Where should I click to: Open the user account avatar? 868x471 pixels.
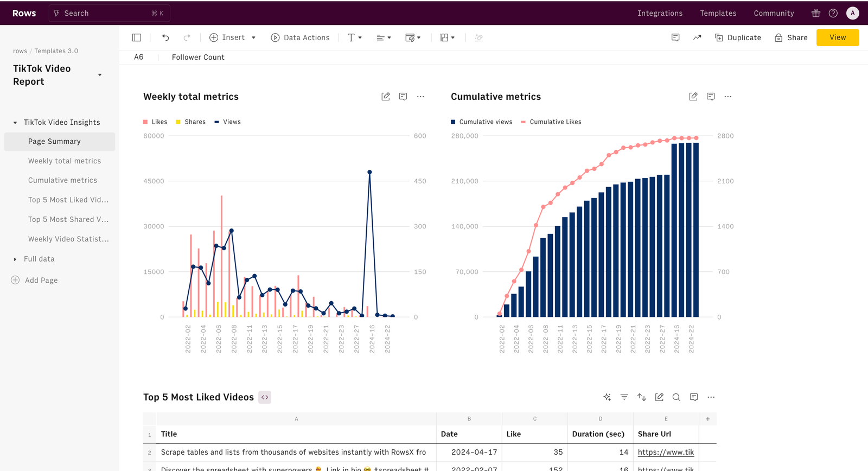click(x=853, y=13)
